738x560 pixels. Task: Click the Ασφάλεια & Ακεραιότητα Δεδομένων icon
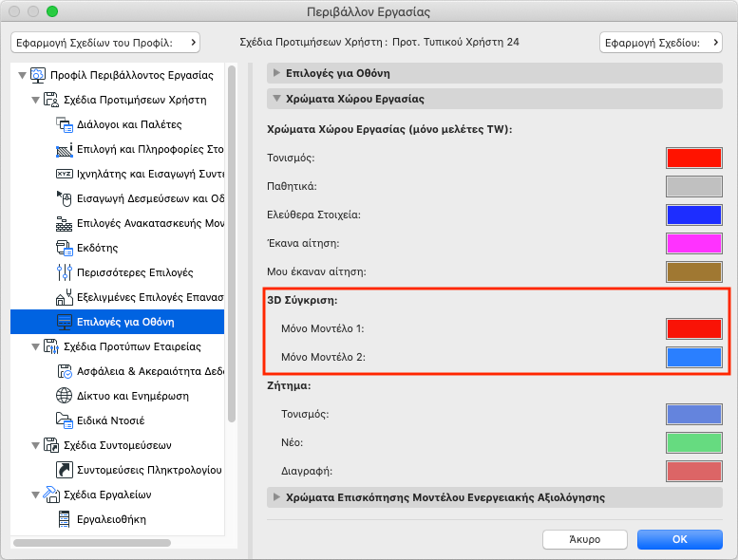point(65,371)
